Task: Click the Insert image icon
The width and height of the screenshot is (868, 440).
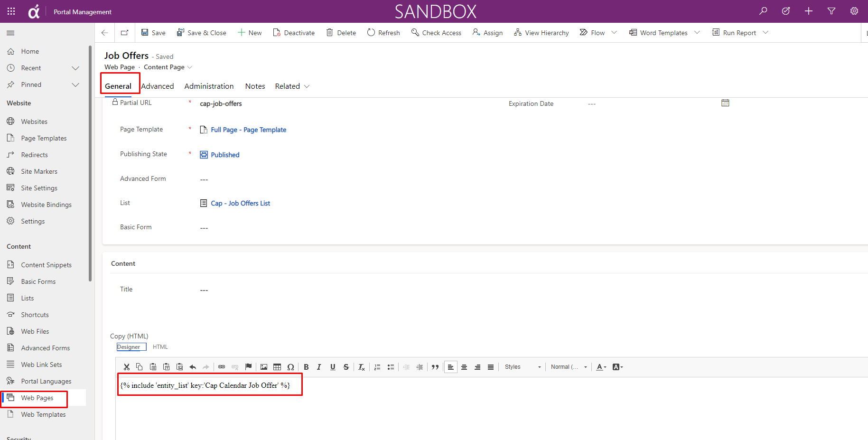Action: [264, 367]
